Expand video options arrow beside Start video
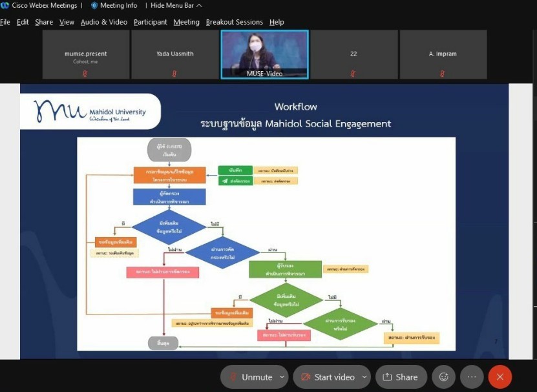 (x=364, y=377)
